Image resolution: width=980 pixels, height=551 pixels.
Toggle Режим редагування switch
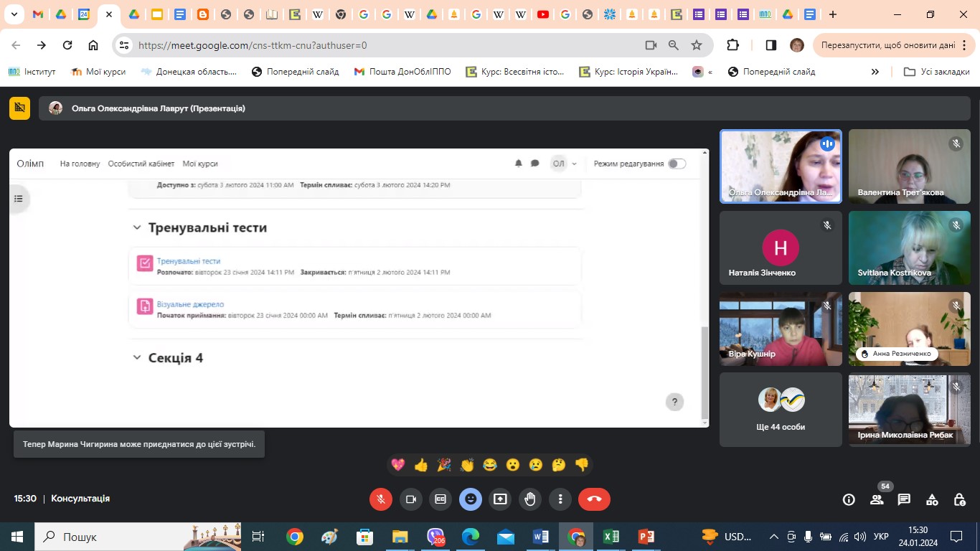(x=677, y=164)
